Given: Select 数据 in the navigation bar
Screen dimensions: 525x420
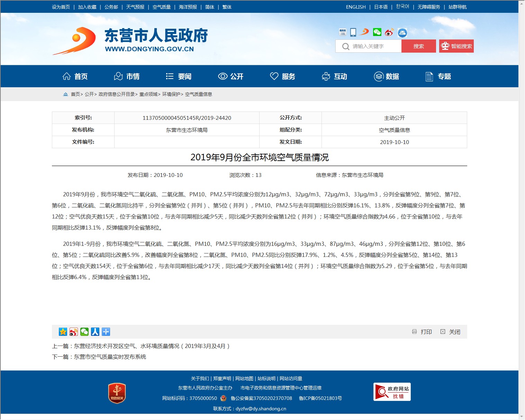Looking at the screenshot, I should [x=387, y=77].
